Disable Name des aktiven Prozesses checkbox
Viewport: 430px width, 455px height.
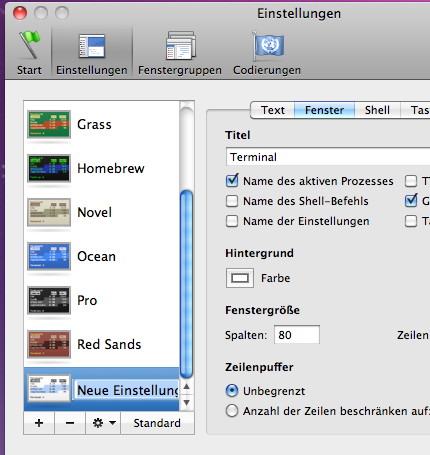[x=232, y=181]
